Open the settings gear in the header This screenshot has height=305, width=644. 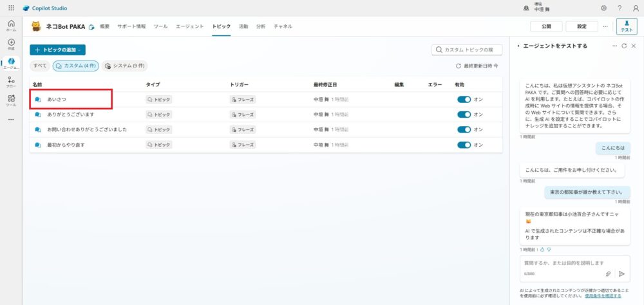pos(603,8)
